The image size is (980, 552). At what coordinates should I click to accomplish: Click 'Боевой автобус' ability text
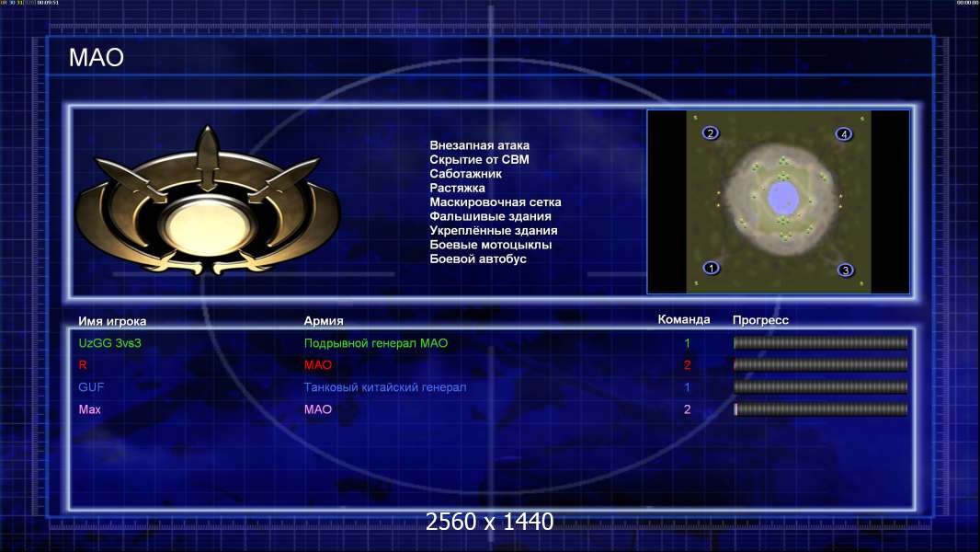click(478, 259)
